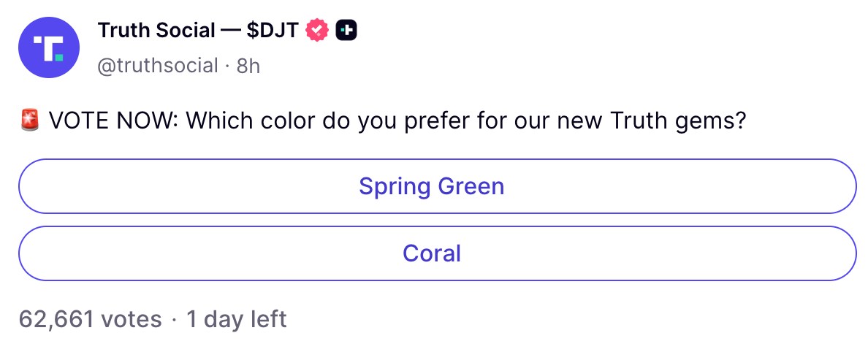
Task: View the 62,661 votes count
Action: point(90,319)
